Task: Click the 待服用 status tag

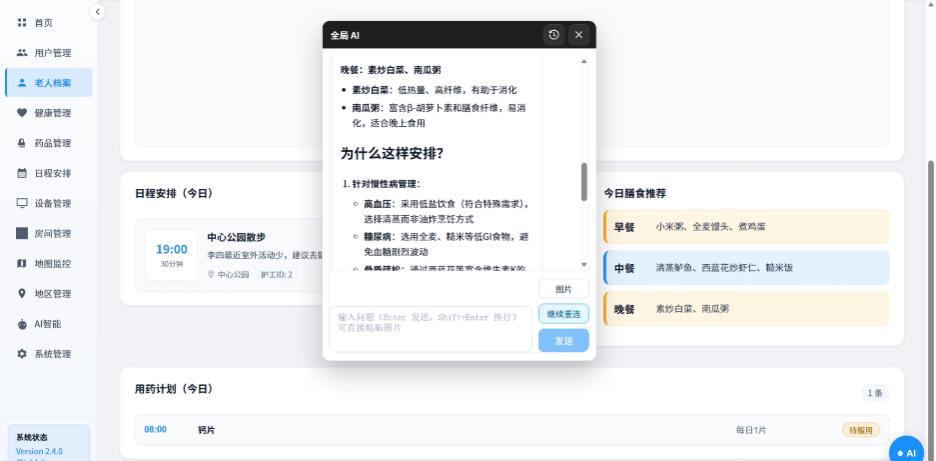Action: coord(861,430)
